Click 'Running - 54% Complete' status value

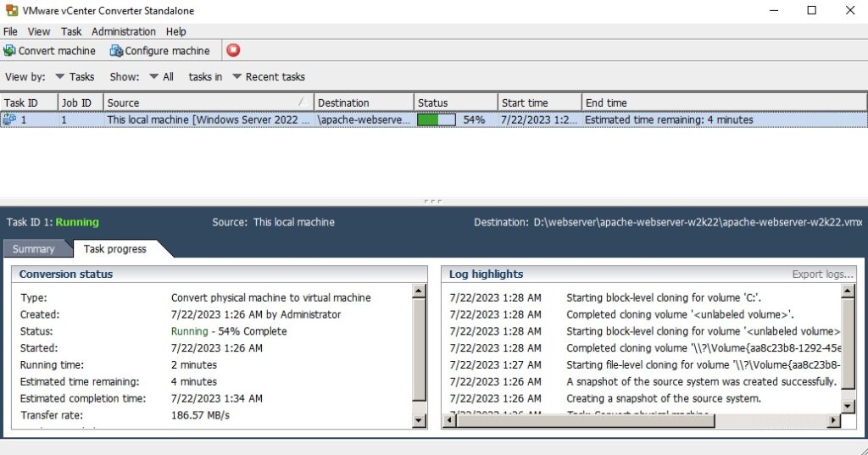(229, 331)
